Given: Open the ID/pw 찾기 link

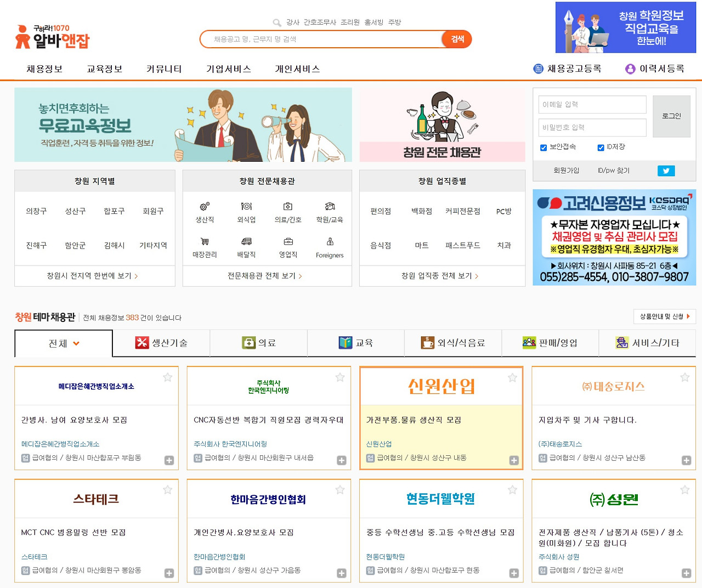Looking at the screenshot, I should click(x=614, y=171).
